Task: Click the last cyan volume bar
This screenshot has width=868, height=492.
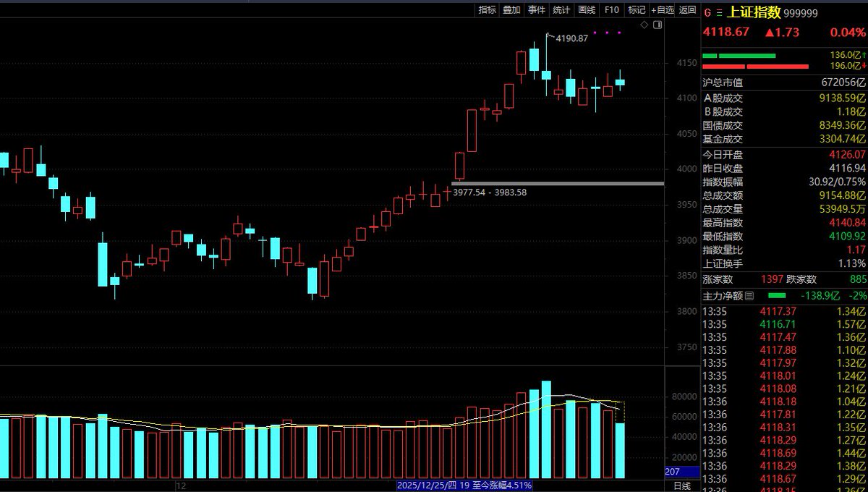Action: click(620, 450)
